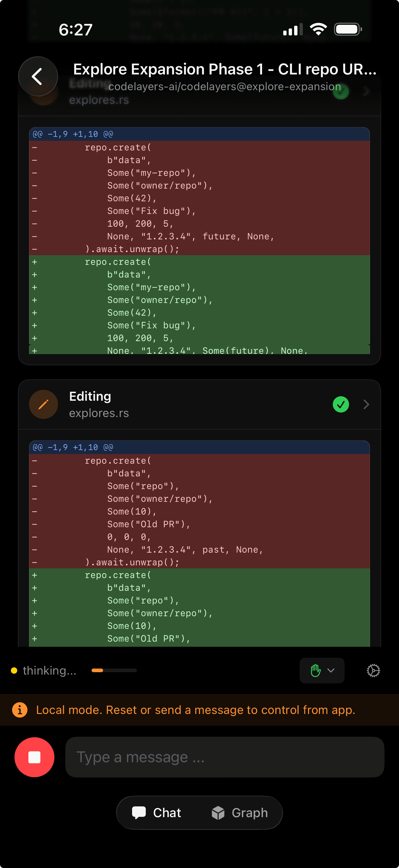The width and height of the screenshot is (399, 868).
Task: Tap the 6:27 clock in the status bar
Action: pyautogui.click(x=75, y=30)
